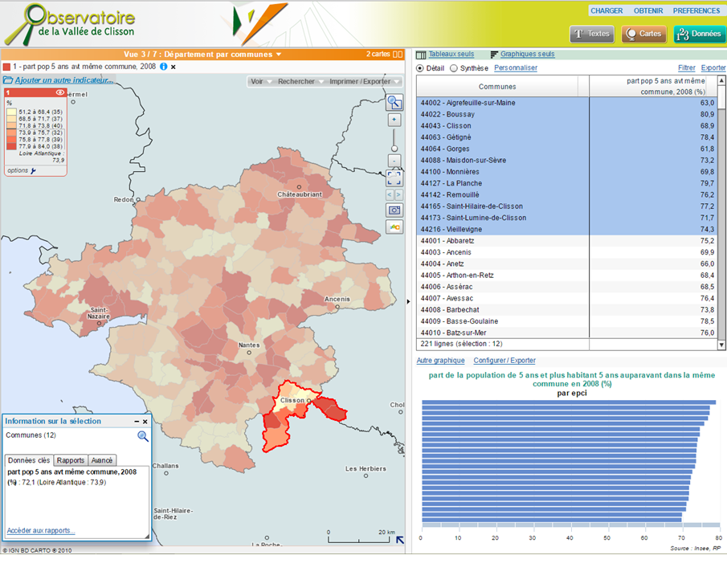This screenshot has width=727, height=588.
Task: Open the OBTENIR menu
Action: [648, 10]
